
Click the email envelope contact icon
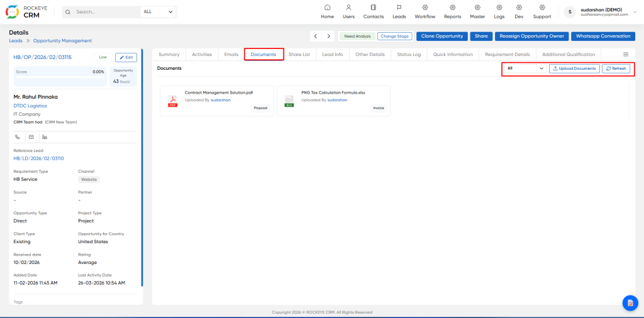31,136
